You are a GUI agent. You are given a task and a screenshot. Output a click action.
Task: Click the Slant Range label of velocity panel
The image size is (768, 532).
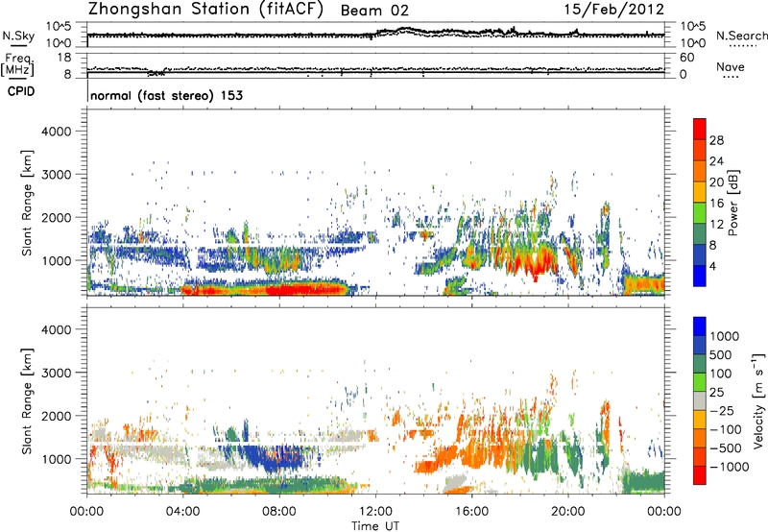[27, 401]
